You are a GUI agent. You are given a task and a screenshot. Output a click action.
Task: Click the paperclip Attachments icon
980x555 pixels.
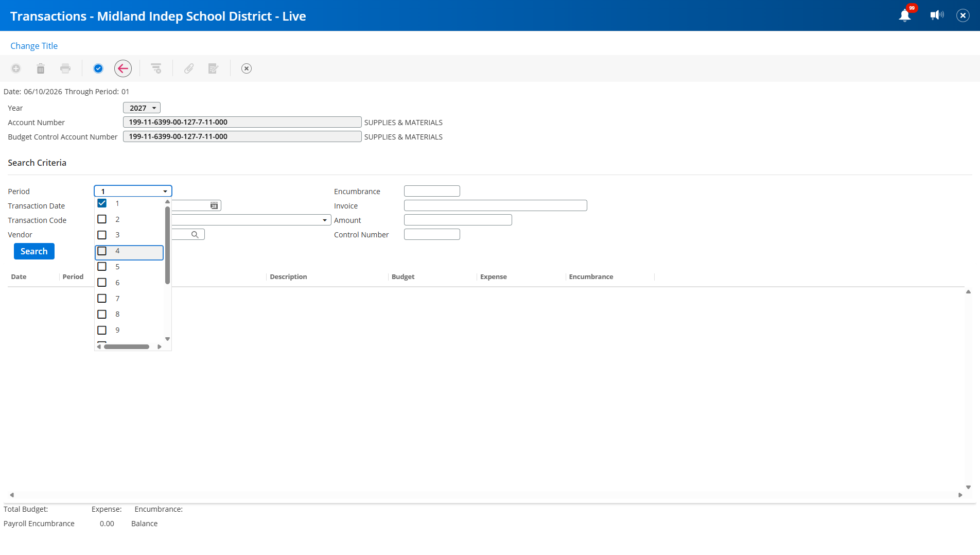189,68
